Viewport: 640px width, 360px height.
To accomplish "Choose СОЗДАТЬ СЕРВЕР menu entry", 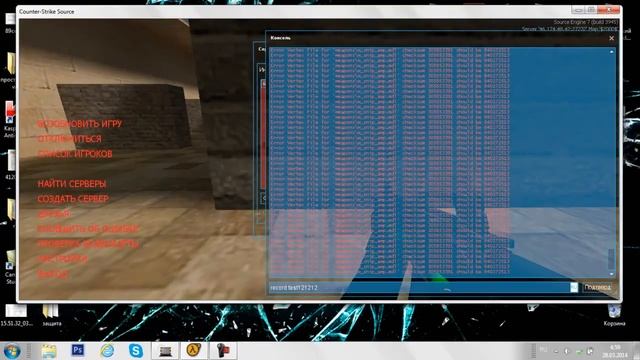I will point(73,199).
